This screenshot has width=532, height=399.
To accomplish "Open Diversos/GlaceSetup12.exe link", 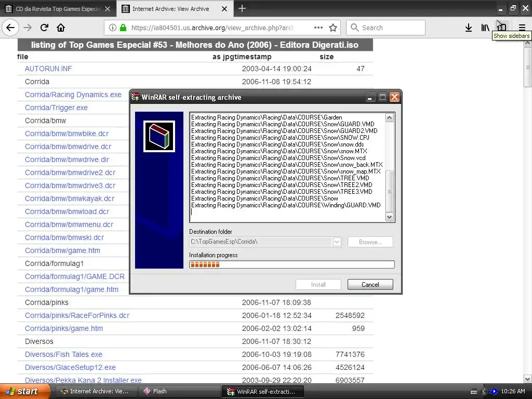I will [70, 367].
